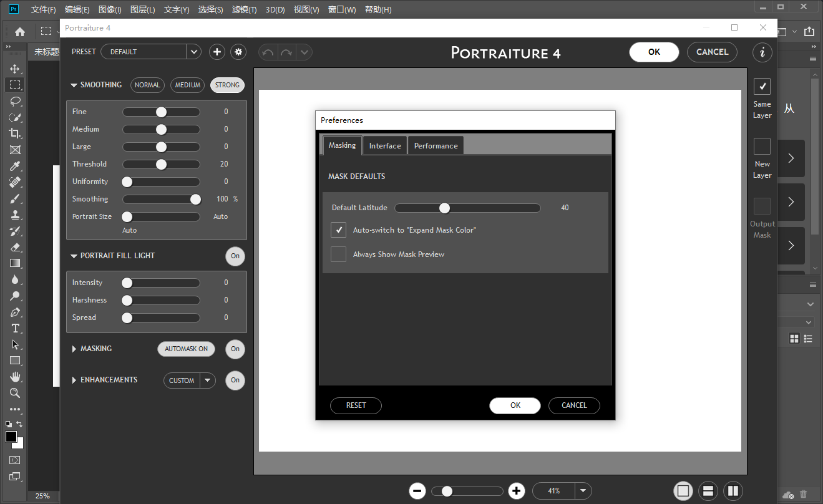
Task: Collapse the Smoothing section
Action: tap(74, 85)
